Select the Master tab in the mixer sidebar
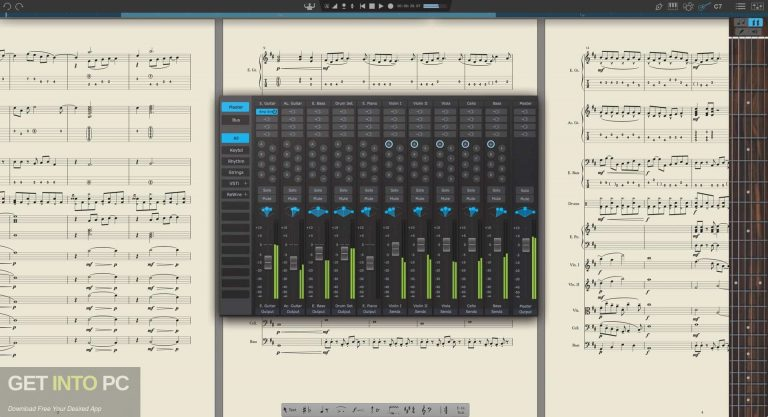 click(236, 107)
